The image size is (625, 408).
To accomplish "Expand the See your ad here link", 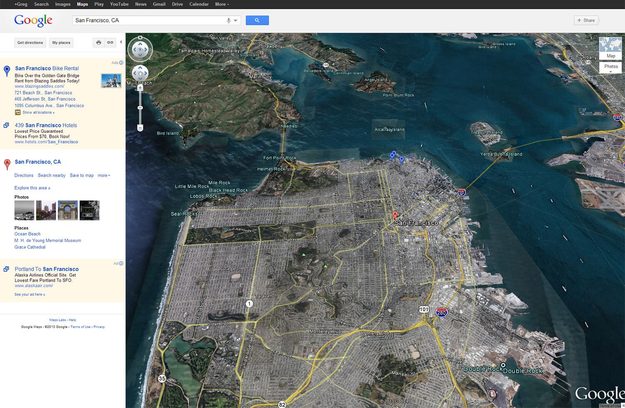I will pos(29,294).
